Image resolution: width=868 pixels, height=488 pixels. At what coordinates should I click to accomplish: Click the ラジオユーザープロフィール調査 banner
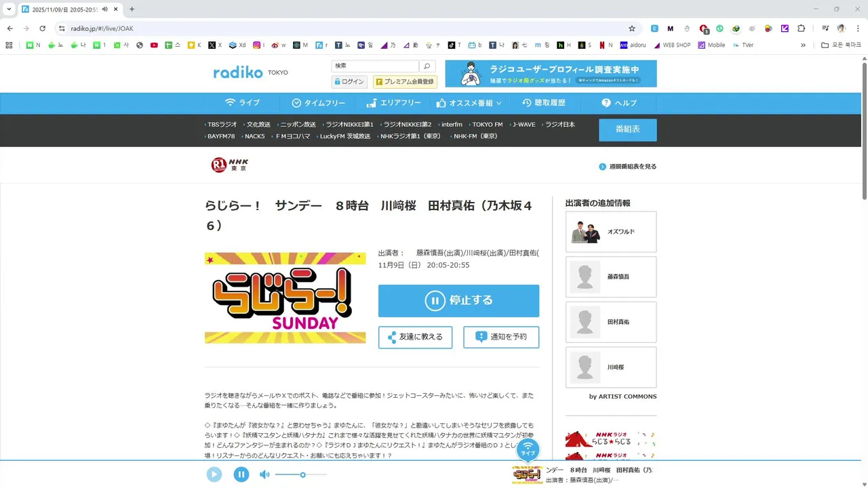(x=551, y=74)
